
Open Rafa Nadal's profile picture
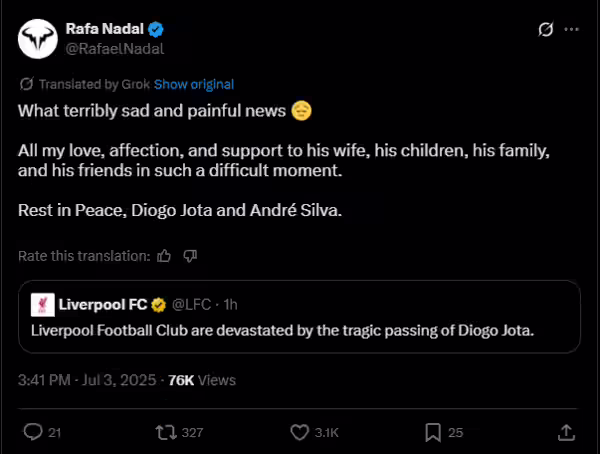(38, 39)
